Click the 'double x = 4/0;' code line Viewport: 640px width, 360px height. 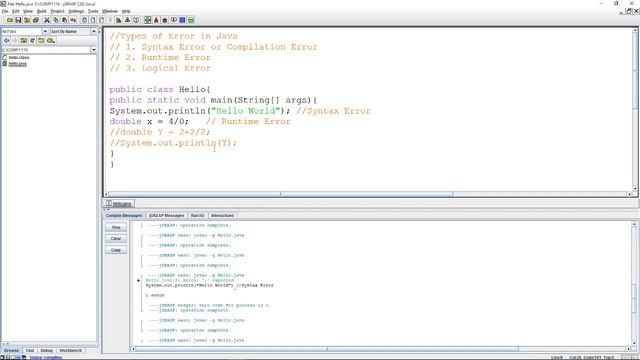coord(149,122)
